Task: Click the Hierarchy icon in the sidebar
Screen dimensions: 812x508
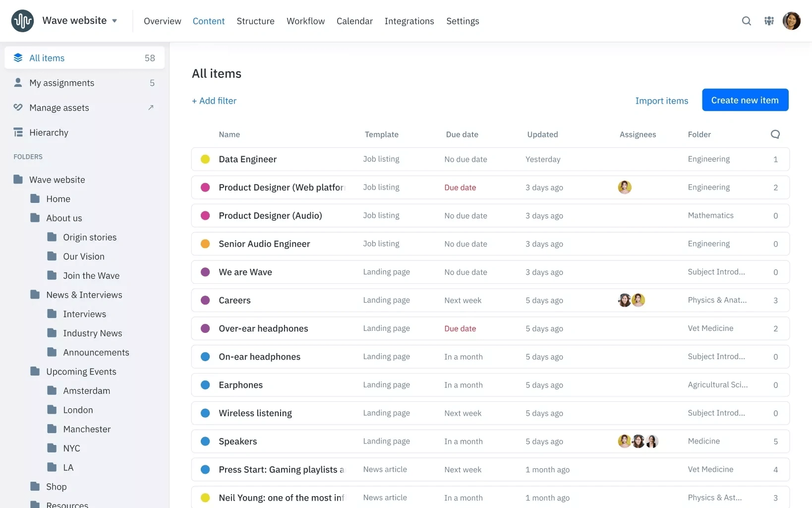Action: tap(18, 132)
